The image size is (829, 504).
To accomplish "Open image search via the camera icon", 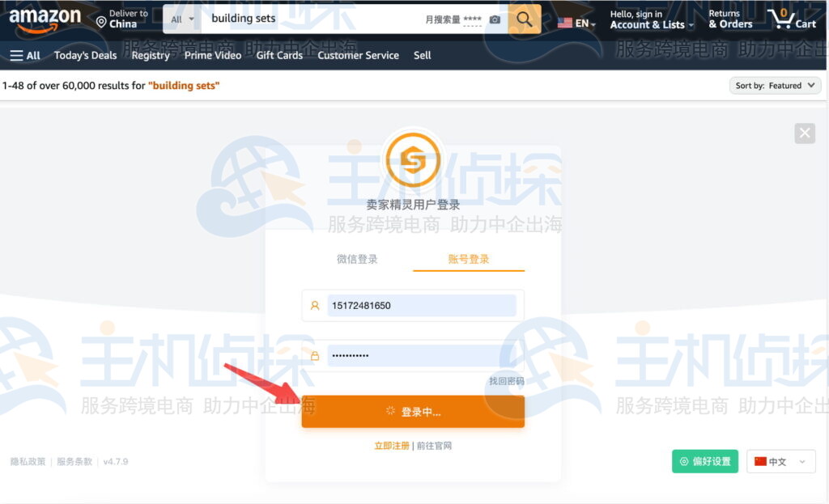I will 494,19.
